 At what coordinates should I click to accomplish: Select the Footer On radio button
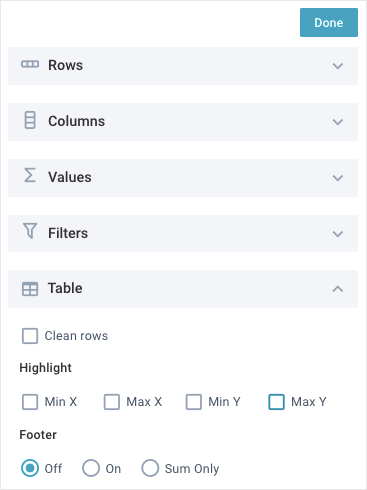[91, 468]
